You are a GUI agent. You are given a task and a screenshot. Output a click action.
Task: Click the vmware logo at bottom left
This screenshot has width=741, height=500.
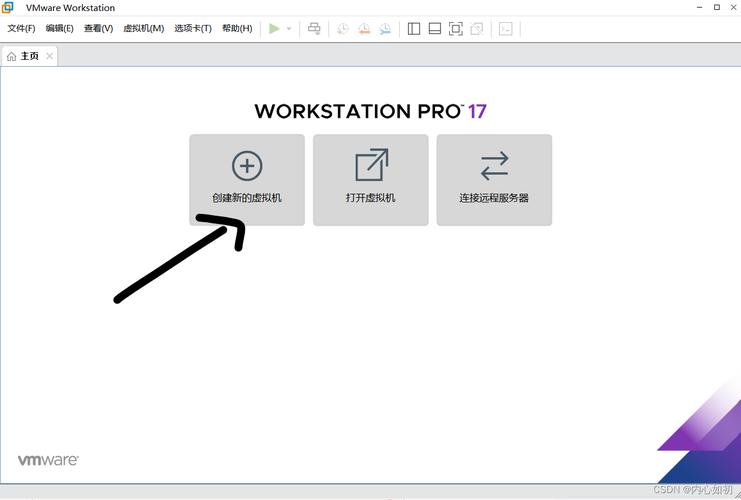click(x=48, y=460)
